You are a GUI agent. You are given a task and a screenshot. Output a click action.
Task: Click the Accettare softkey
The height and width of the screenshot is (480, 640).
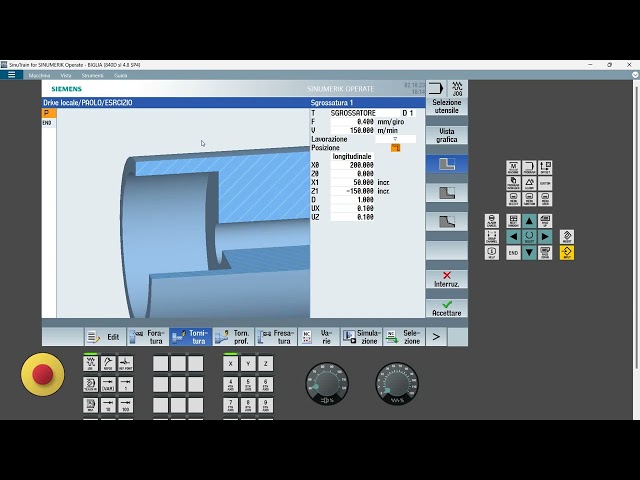click(x=447, y=308)
